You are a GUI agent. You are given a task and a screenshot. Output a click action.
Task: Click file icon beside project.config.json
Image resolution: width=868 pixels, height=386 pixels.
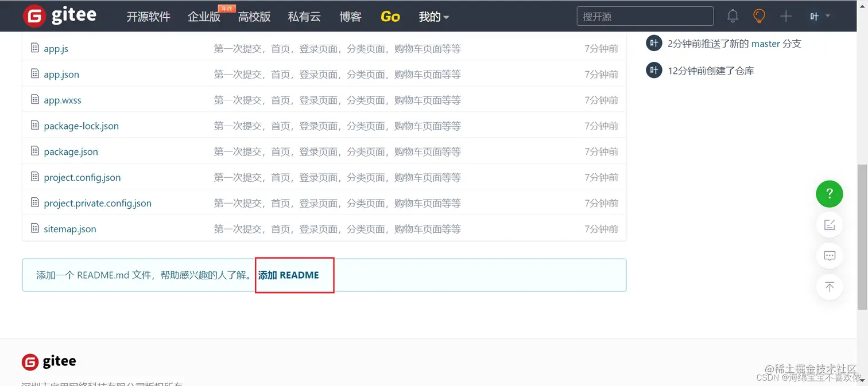click(35, 177)
